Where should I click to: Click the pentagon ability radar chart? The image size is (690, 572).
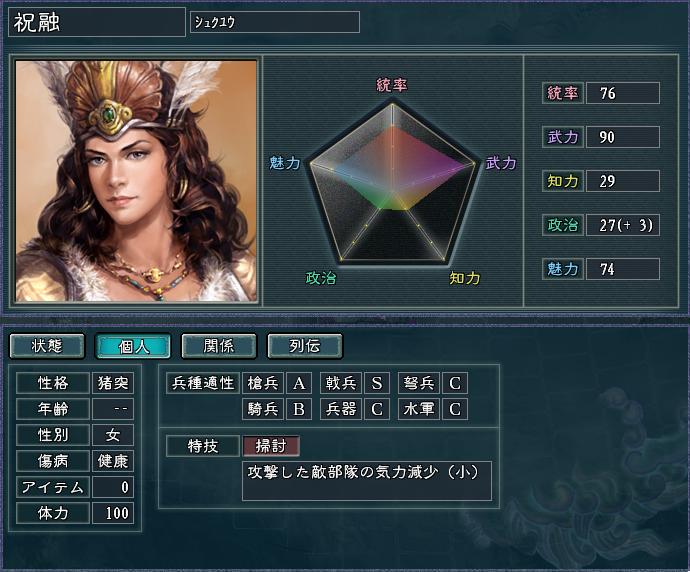coord(392,185)
